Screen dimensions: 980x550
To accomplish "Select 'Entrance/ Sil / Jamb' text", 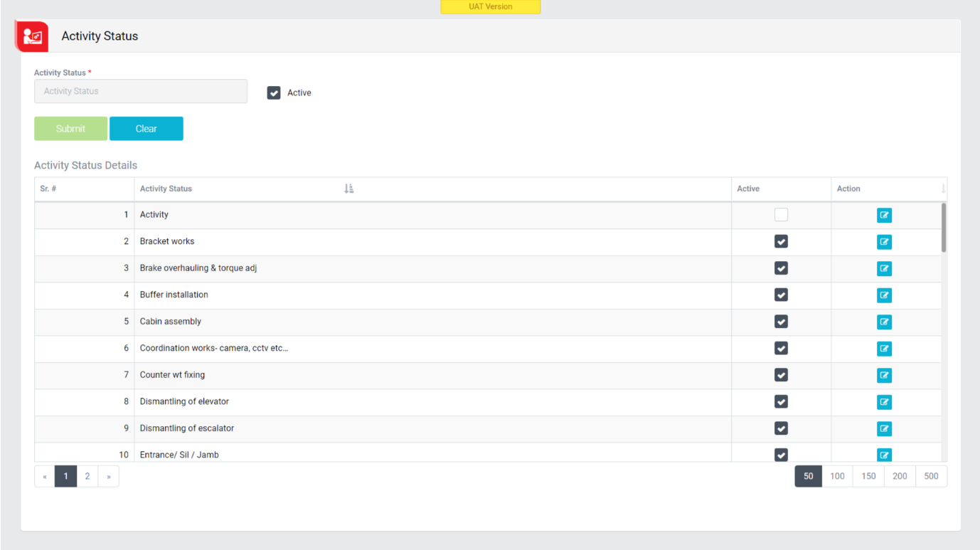I will click(x=179, y=455).
